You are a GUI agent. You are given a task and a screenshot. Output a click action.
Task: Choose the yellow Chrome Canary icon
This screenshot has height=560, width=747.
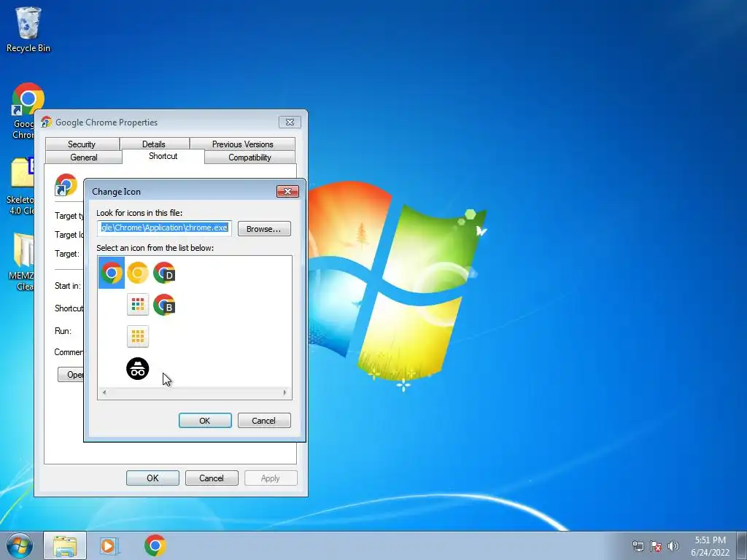point(138,273)
